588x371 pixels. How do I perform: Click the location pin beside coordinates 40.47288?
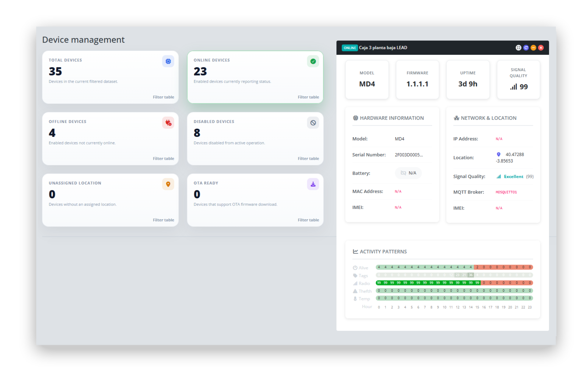click(x=498, y=155)
